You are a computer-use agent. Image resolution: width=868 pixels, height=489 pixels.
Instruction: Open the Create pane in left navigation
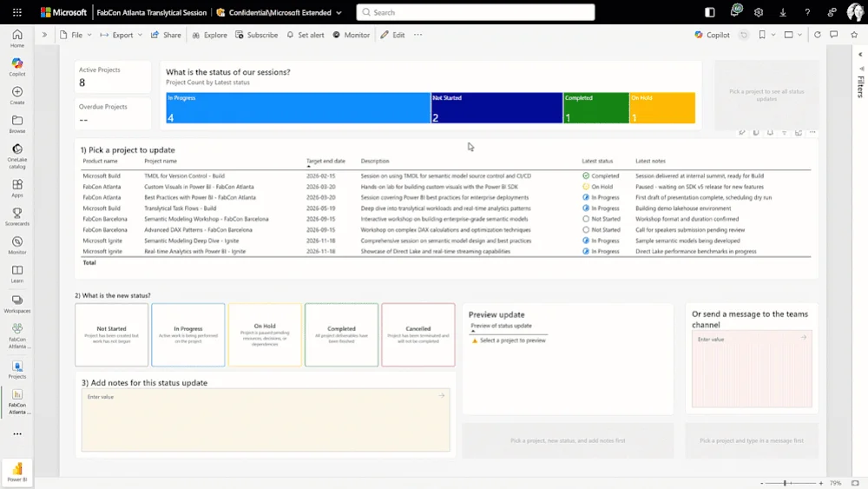[x=17, y=96]
